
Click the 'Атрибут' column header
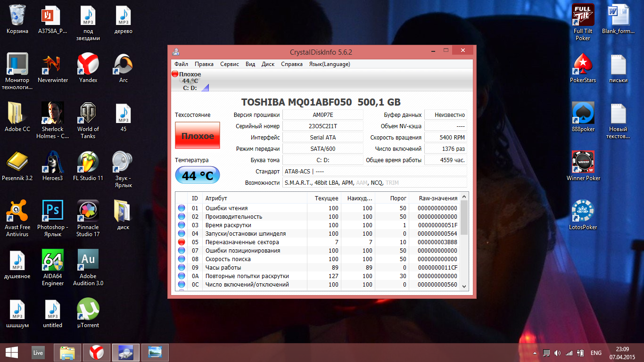click(216, 198)
